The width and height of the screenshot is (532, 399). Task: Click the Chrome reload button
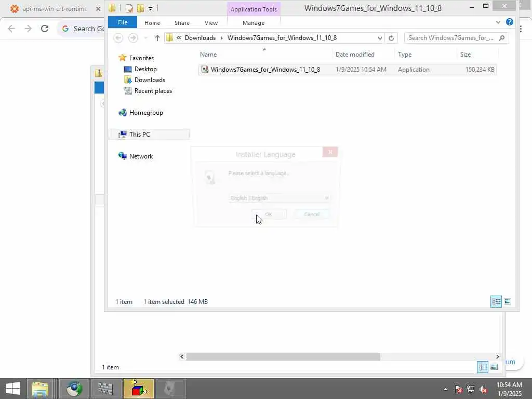click(45, 29)
